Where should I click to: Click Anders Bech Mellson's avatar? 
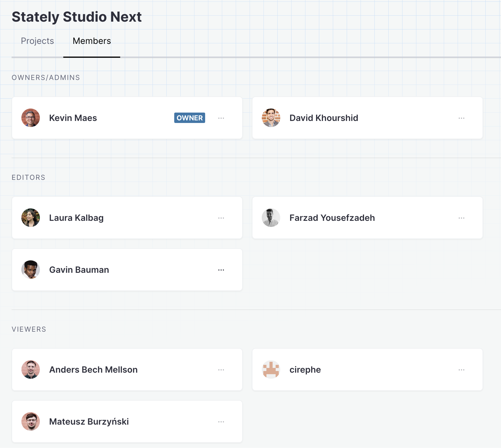pos(30,369)
